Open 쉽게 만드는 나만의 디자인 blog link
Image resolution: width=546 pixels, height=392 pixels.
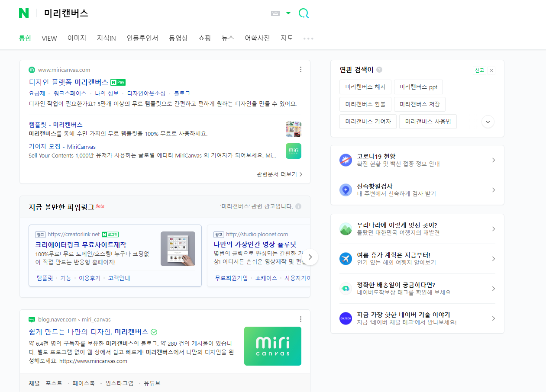[88, 332]
